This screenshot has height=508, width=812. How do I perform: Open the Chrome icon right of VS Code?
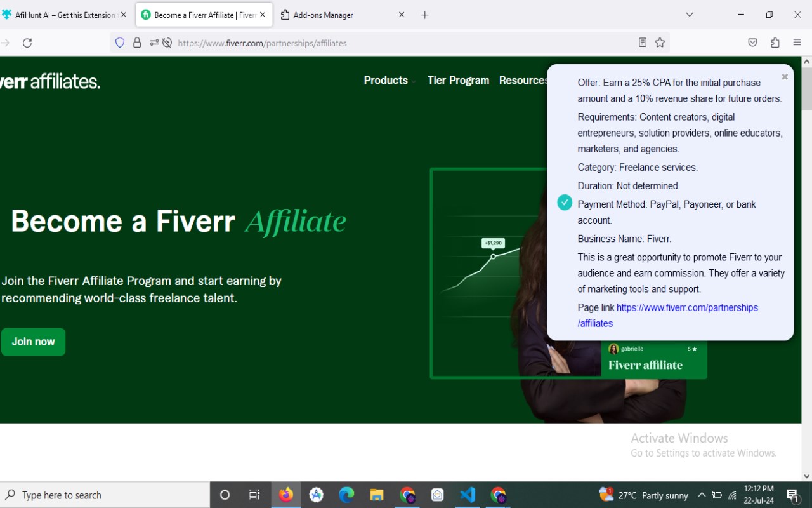(498, 495)
